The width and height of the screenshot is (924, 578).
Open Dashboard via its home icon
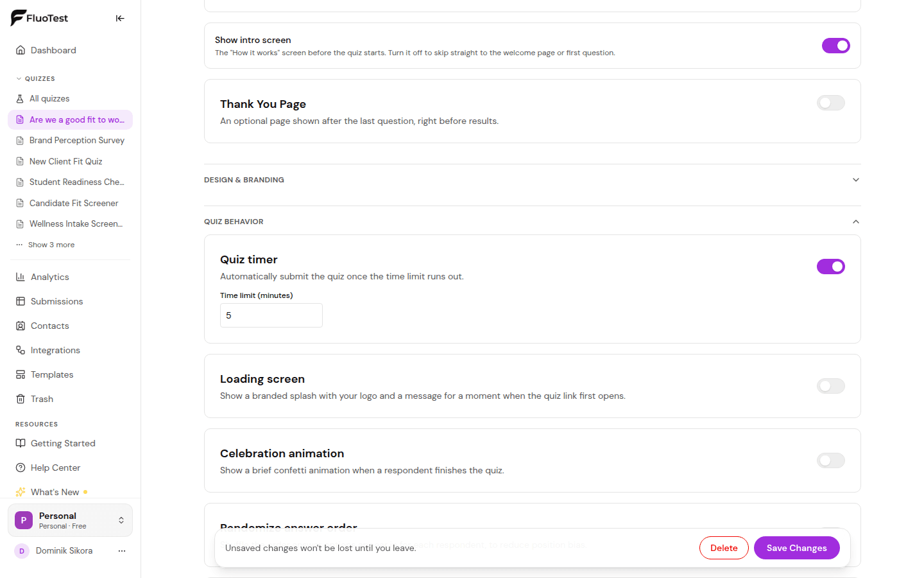click(x=21, y=50)
